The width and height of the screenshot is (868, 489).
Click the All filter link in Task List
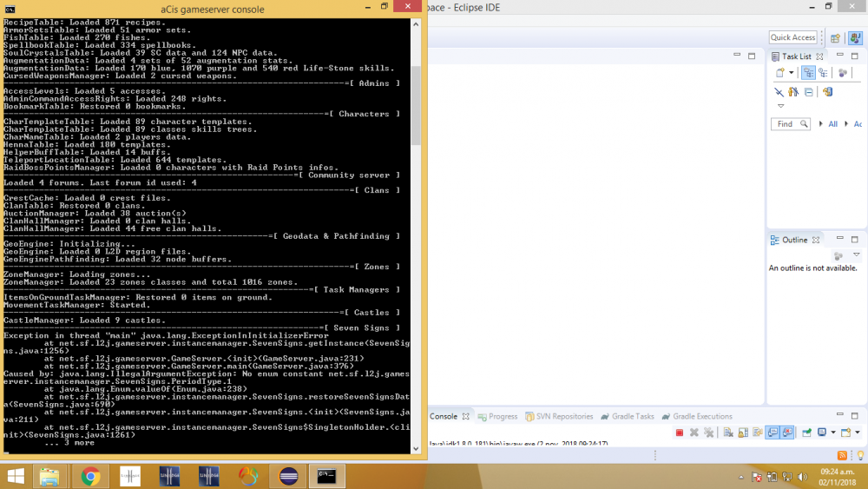[x=833, y=124]
